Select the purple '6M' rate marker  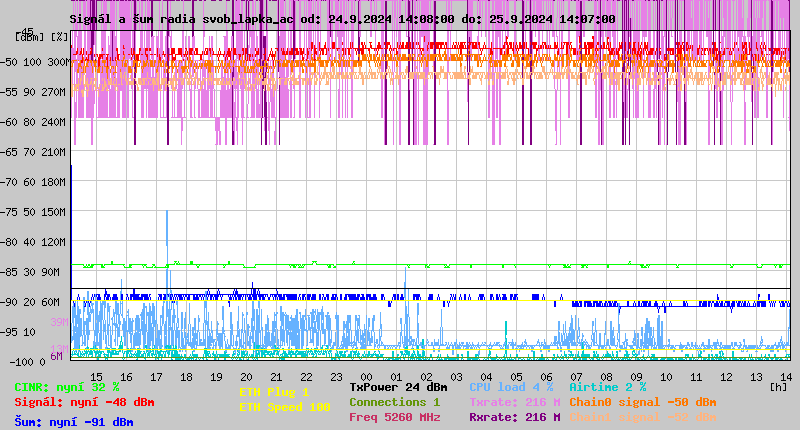point(57,356)
